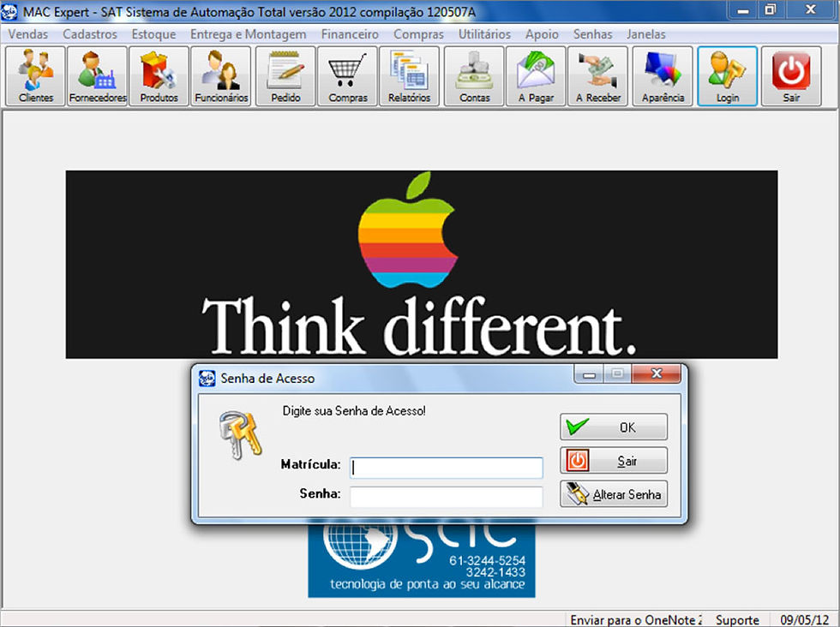Screen dimensions: 840x627
Task: Open the Compras shopping cart icon
Action: click(348, 76)
